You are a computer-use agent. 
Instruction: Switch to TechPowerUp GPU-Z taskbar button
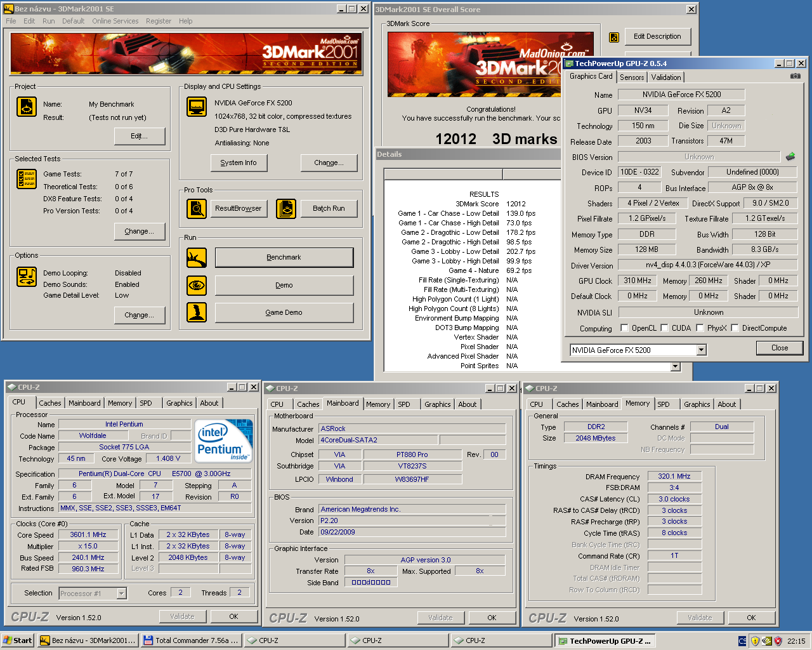[605, 640]
